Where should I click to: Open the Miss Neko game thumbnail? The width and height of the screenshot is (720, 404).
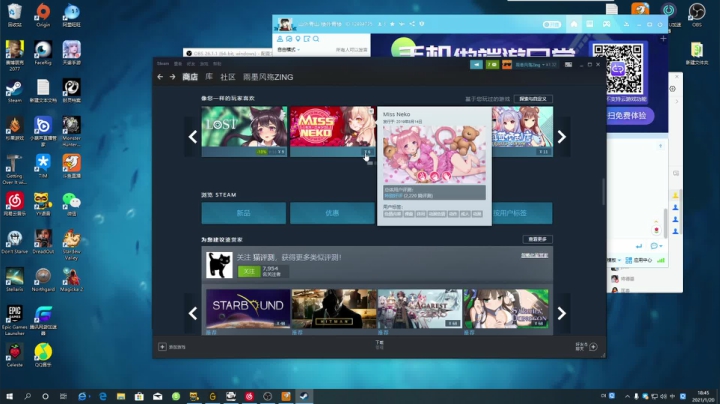point(332,131)
